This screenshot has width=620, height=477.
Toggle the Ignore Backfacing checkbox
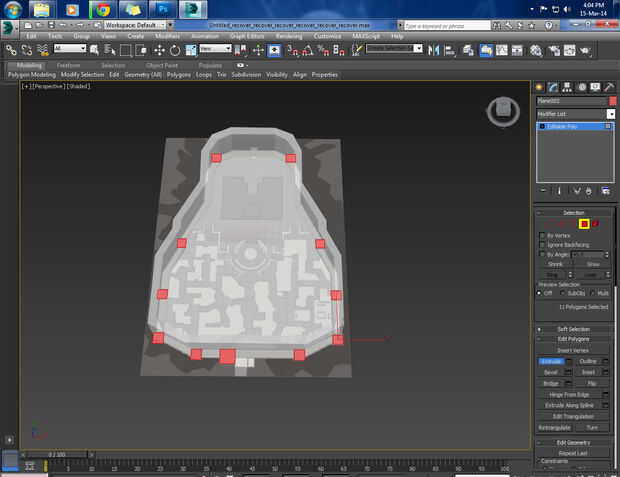coord(542,245)
